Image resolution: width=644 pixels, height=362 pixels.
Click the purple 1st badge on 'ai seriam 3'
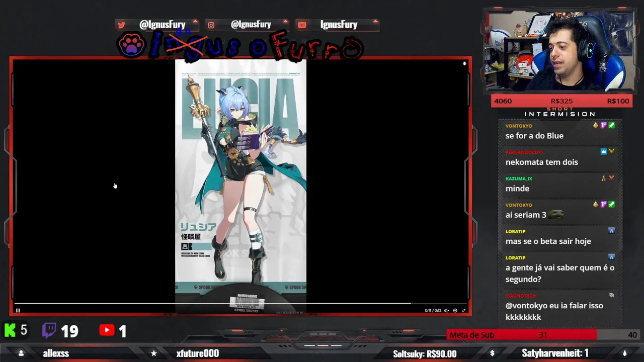(x=603, y=204)
